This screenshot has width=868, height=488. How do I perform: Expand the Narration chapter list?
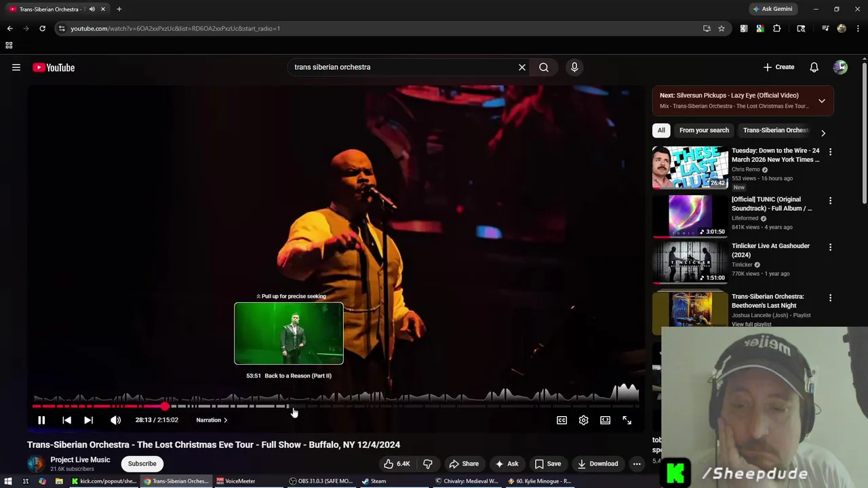212,420
